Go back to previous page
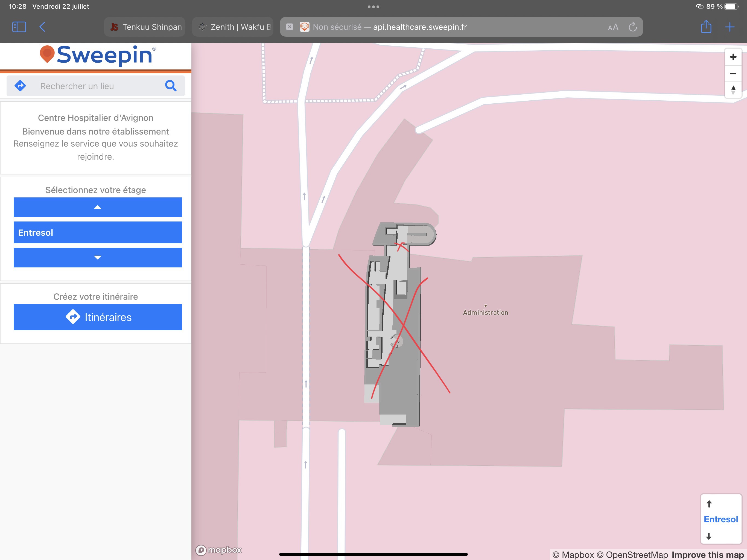Image resolution: width=747 pixels, height=560 pixels. 42,27
